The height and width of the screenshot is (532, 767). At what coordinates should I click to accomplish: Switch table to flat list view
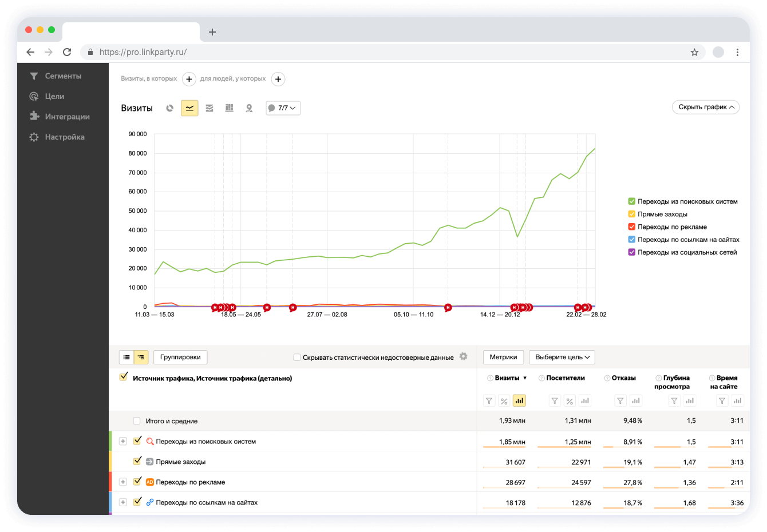point(126,357)
